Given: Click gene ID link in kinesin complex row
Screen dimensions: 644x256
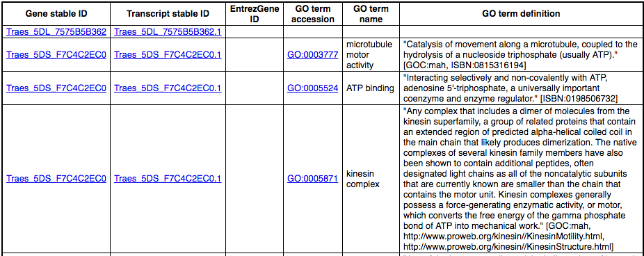Looking at the screenshot, I should coord(56,178).
